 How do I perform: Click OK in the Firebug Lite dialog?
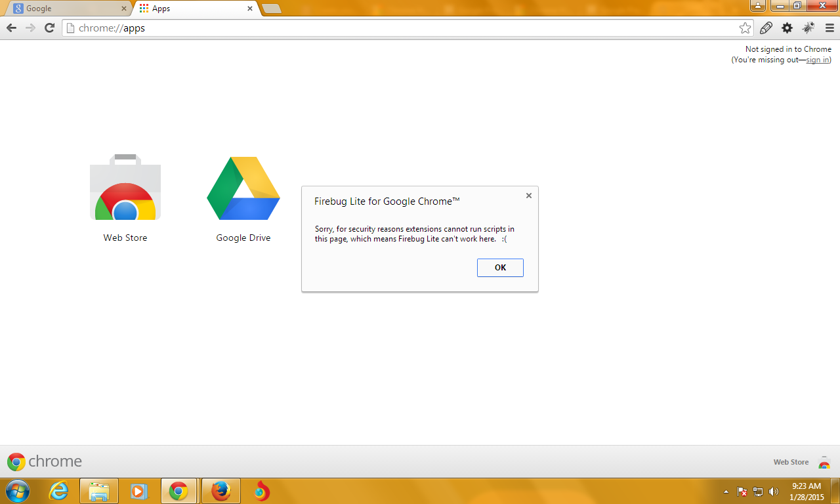(x=500, y=268)
